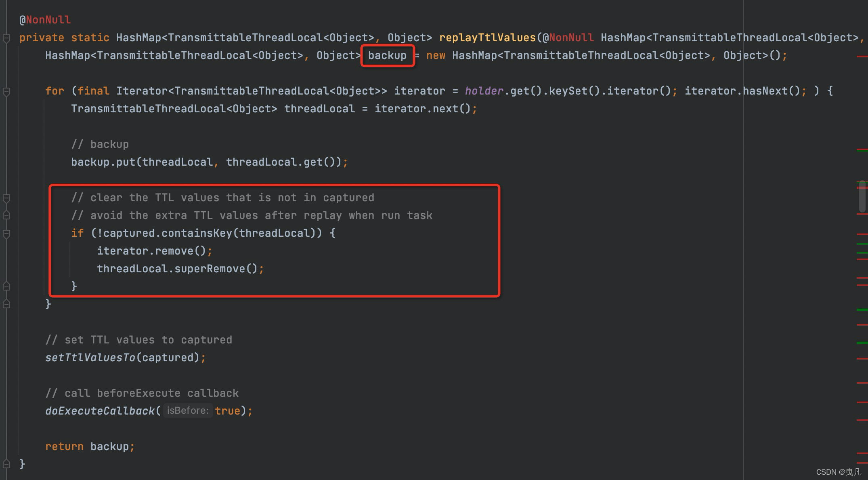The height and width of the screenshot is (480, 868).
Task: Click the @NonNull annotation above the method
Action: 45,20
